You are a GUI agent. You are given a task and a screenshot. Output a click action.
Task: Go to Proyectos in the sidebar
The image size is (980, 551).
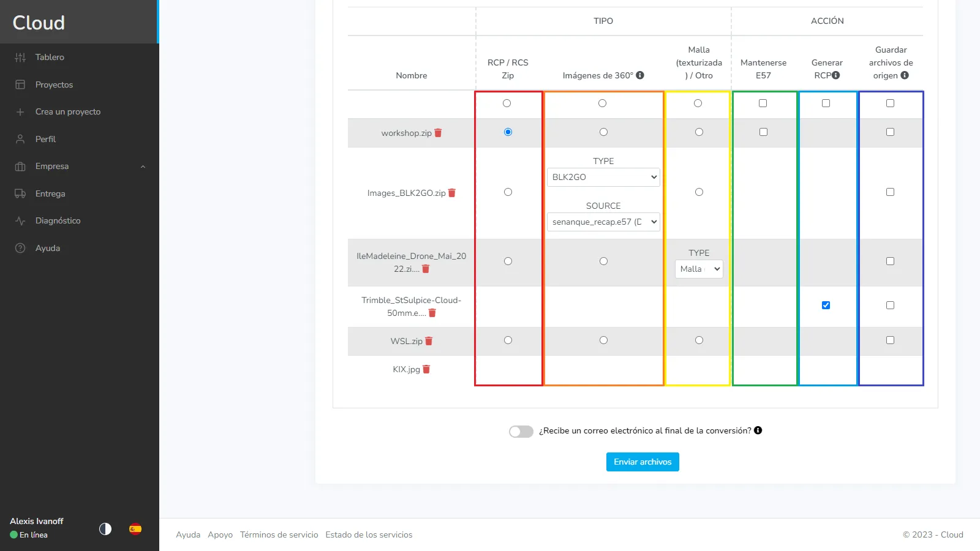54,84
